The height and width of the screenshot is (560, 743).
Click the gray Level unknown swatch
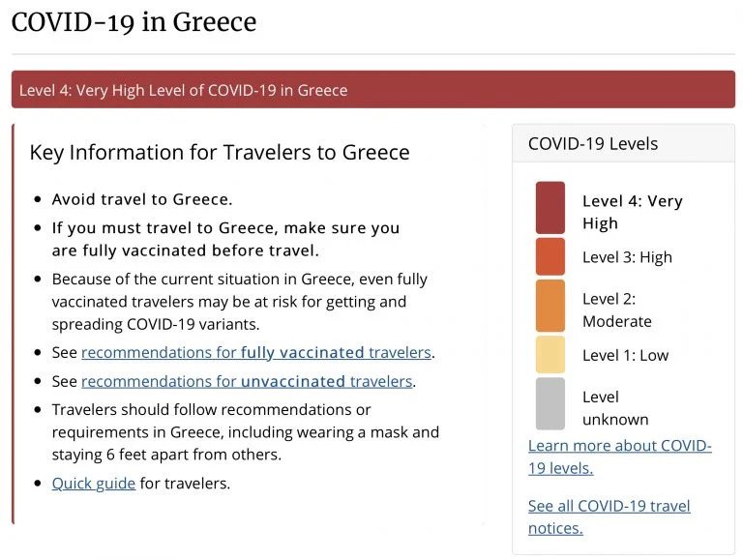coord(550,404)
